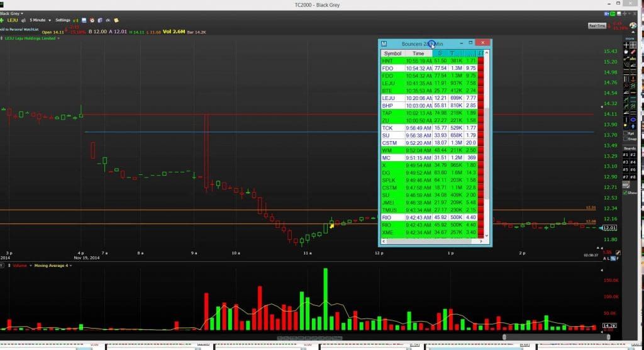This screenshot has height=350, width=644.
Task: Open the chart style candlestick icon
Action: (x=75, y=21)
